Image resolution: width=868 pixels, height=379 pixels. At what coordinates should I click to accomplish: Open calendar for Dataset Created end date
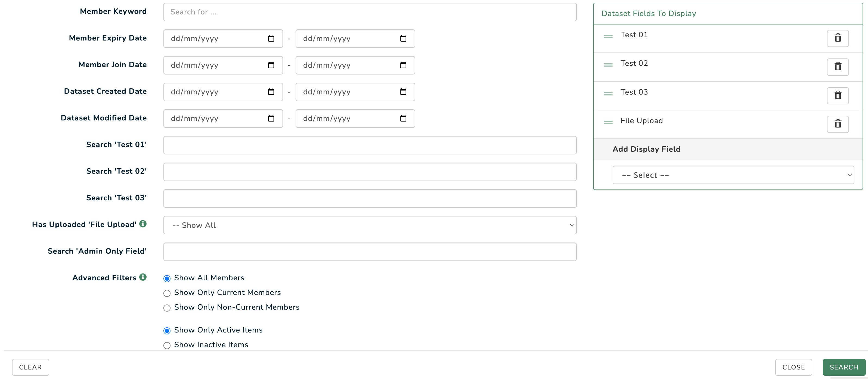coord(403,92)
